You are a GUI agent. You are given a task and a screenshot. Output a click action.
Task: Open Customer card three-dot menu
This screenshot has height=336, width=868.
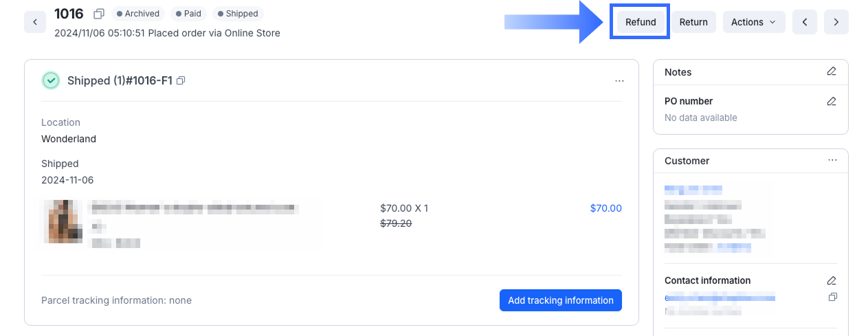pos(832,160)
